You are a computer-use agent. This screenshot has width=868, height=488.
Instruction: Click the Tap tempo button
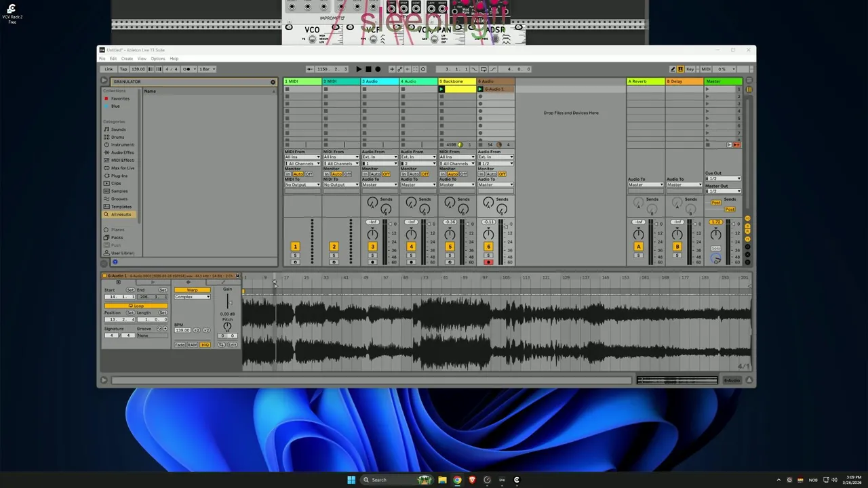click(123, 69)
